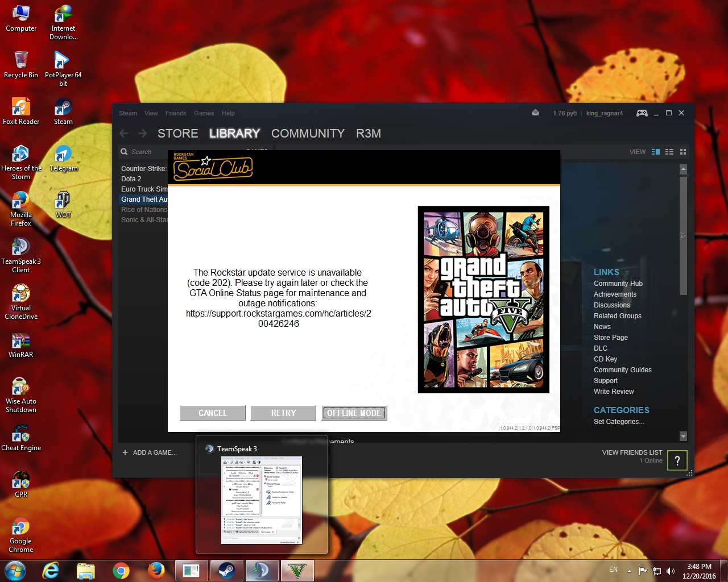Open volume control in system tray
728x582 pixels.
(671, 571)
